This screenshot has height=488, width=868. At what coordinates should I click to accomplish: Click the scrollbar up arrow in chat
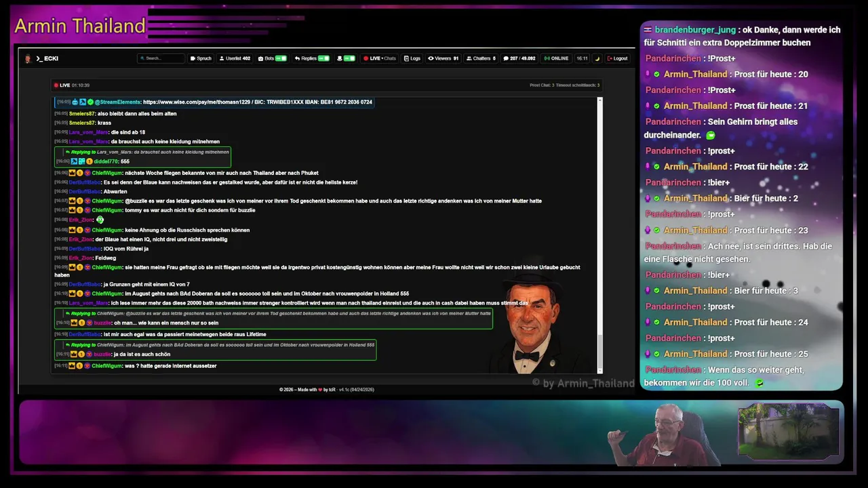coord(599,100)
